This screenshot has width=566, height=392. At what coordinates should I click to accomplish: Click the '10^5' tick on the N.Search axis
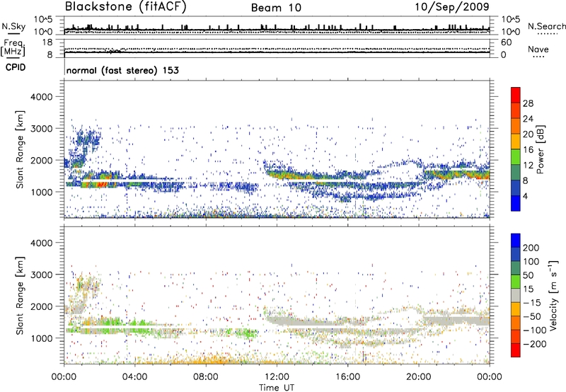[x=511, y=20]
